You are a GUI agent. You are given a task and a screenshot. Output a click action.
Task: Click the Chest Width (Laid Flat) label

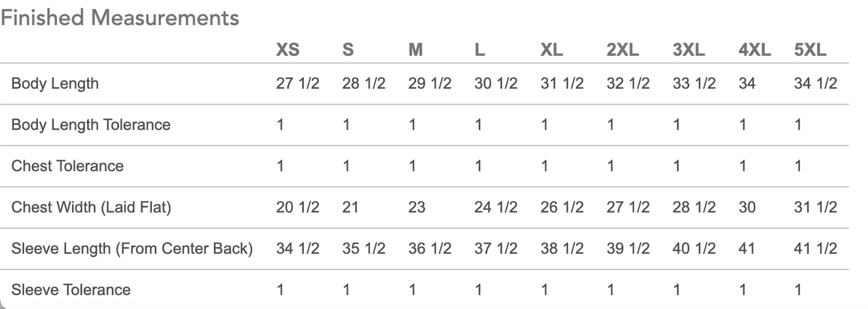91,208
